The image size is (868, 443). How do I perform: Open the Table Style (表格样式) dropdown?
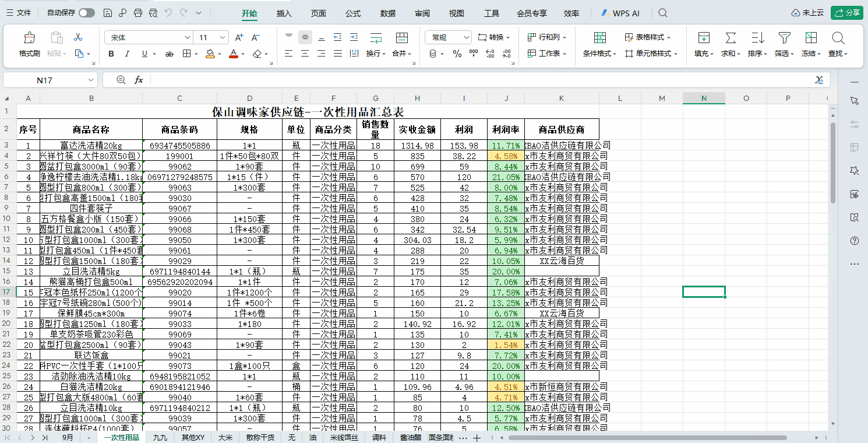pos(648,37)
